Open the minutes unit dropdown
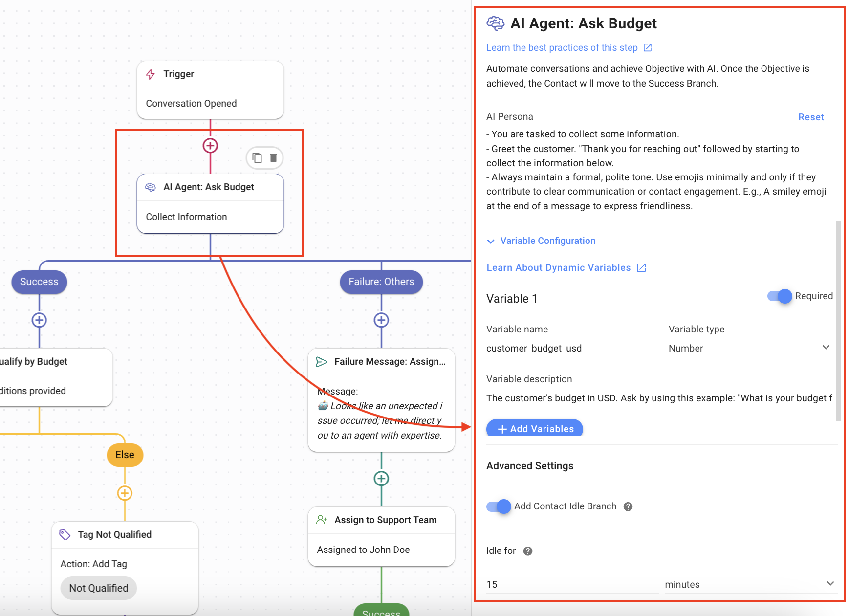 pyautogui.click(x=749, y=584)
